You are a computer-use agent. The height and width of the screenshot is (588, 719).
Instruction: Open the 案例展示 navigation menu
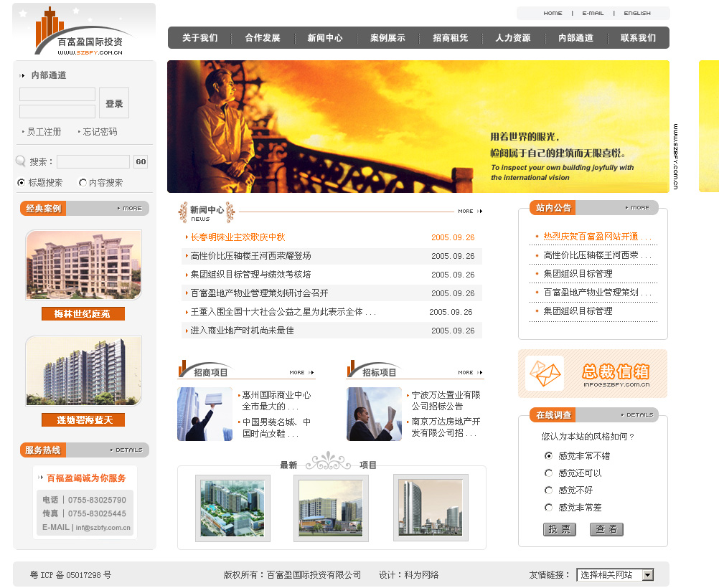387,38
